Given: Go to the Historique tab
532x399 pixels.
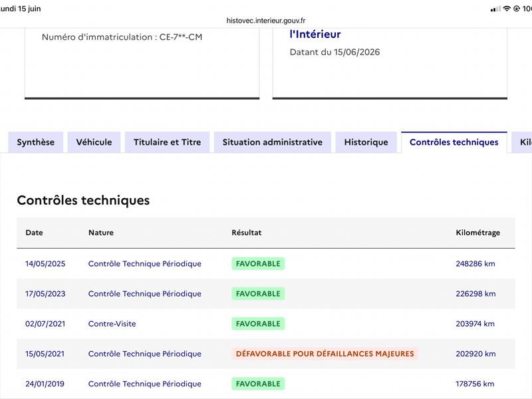Looking at the screenshot, I should (366, 142).
